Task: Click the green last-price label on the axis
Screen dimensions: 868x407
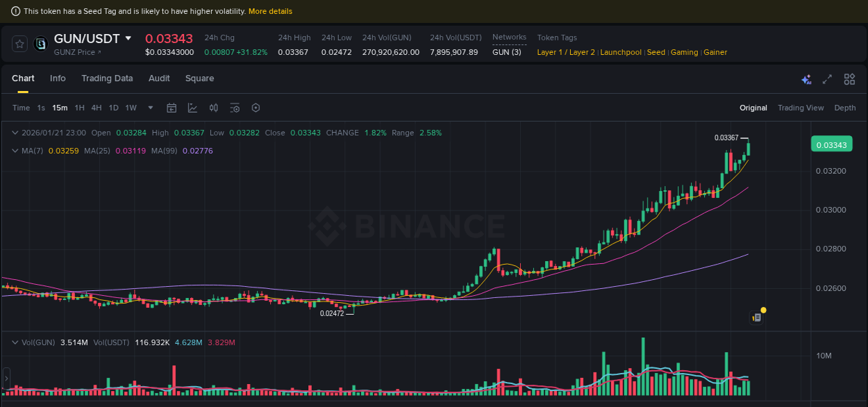Action: click(833, 144)
